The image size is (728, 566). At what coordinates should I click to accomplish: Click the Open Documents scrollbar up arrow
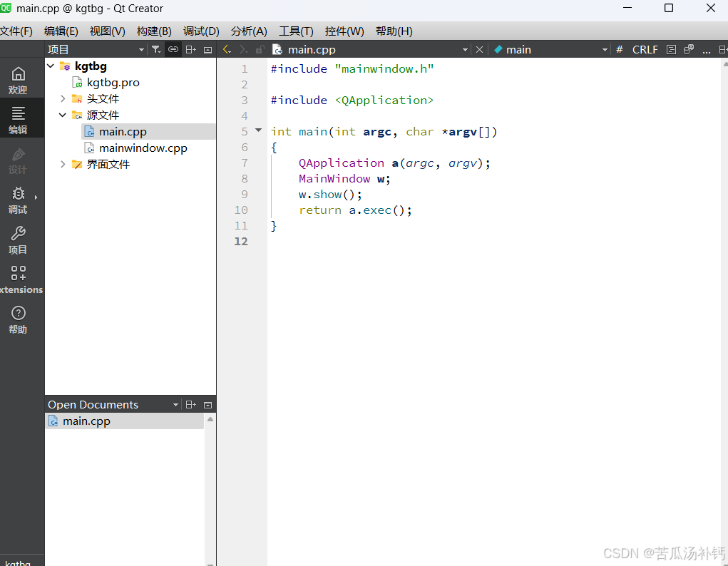pyautogui.click(x=210, y=419)
